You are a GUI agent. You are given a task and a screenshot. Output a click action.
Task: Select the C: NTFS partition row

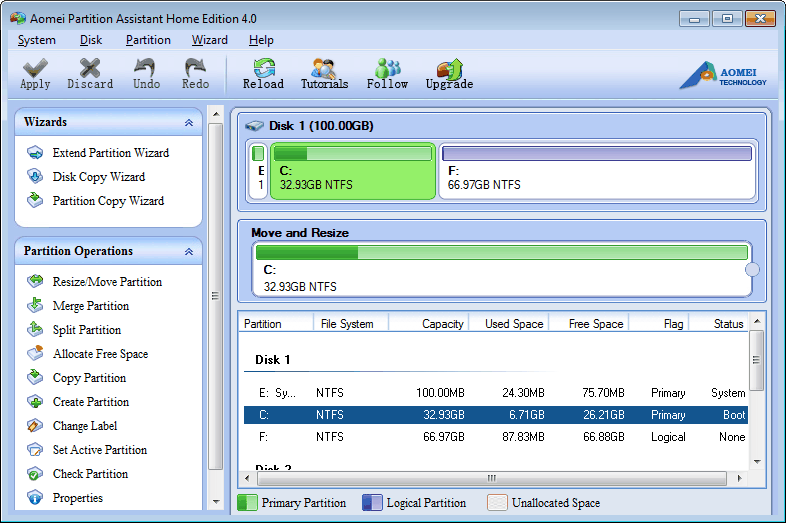click(496, 415)
